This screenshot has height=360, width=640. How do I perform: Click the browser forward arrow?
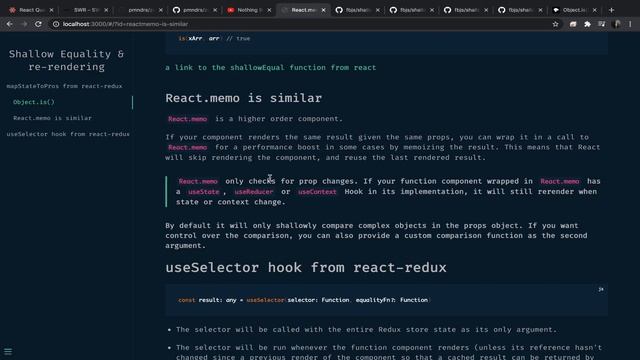coord(24,24)
